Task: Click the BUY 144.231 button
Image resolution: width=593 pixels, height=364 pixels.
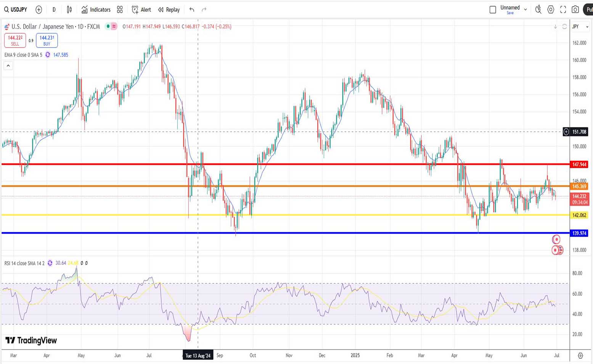Action: (x=47, y=40)
